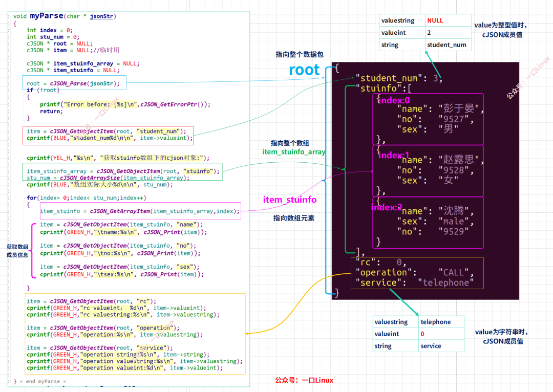Click the cprintf(YEL_H,...) line

point(118,158)
